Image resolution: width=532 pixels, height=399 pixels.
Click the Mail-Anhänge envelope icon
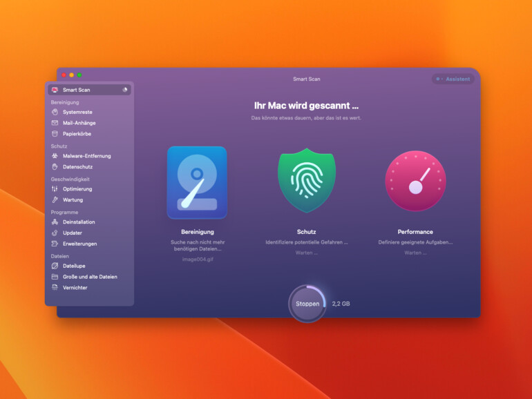click(x=55, y=123)
